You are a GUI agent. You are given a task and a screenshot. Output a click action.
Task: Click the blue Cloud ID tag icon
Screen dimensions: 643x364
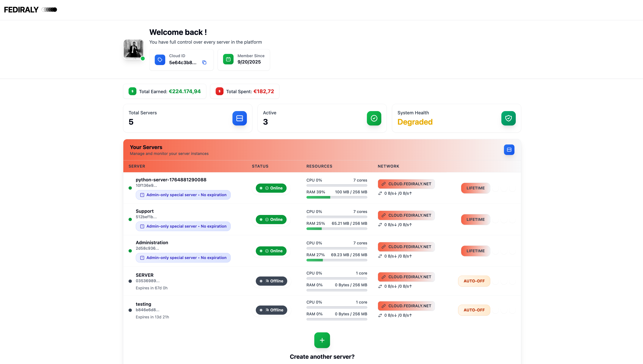160,60
